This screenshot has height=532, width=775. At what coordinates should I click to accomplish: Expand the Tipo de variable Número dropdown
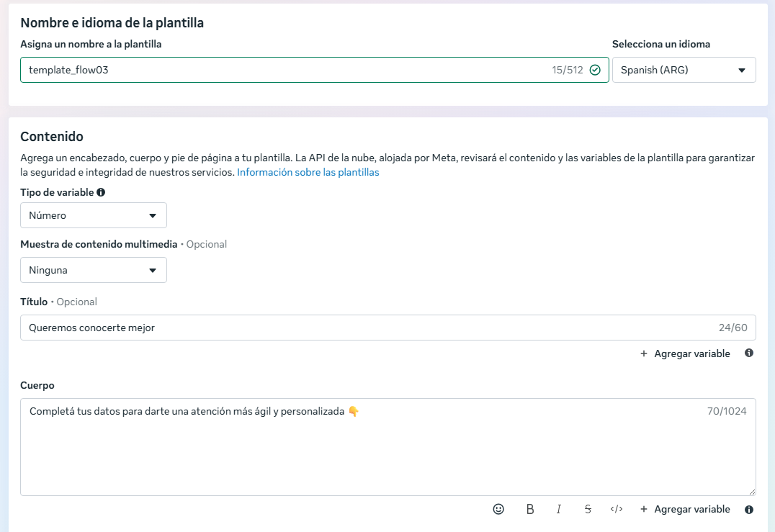point(94,215)
